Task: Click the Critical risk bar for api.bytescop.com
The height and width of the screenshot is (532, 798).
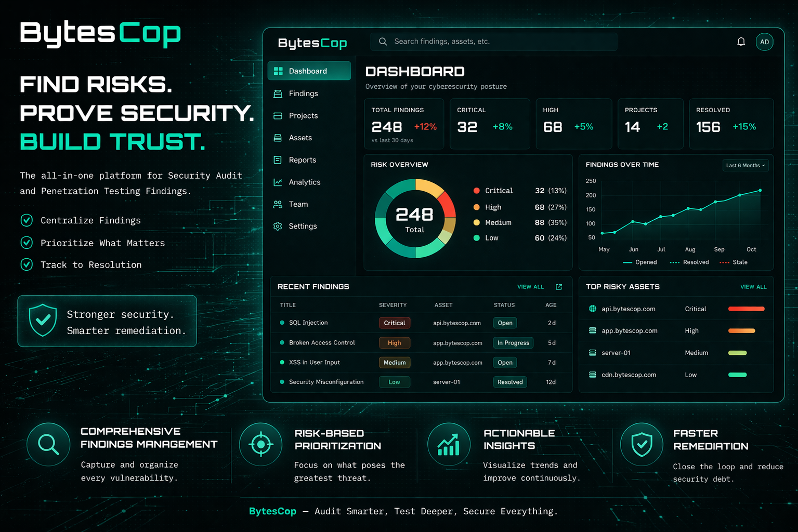Action: click(746, 309)
